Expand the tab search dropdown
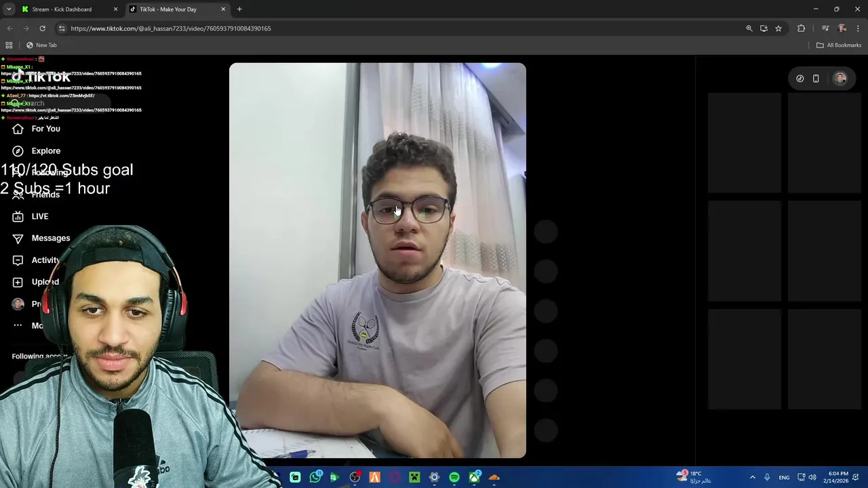This screenshot has height=488, width=868. (x=9, y=9)
